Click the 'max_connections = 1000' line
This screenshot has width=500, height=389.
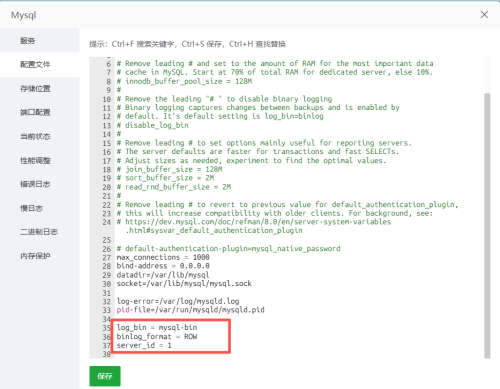[163, 257]
